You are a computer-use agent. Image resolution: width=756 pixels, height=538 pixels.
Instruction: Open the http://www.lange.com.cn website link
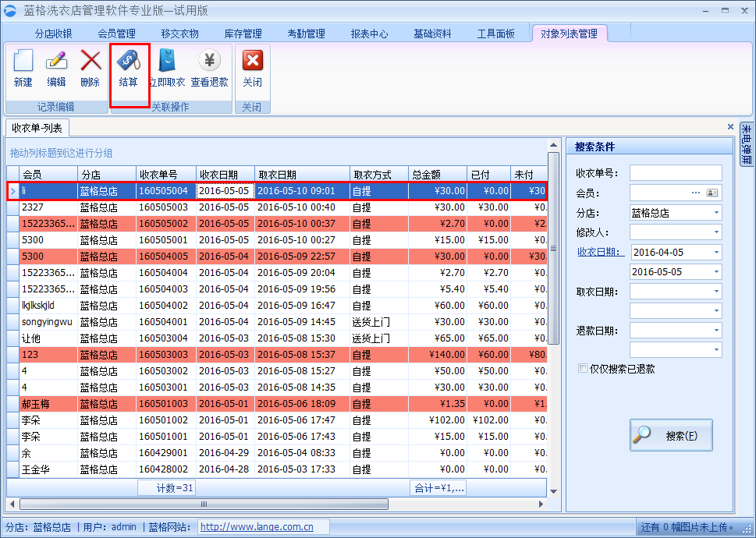tap(257, 527)
